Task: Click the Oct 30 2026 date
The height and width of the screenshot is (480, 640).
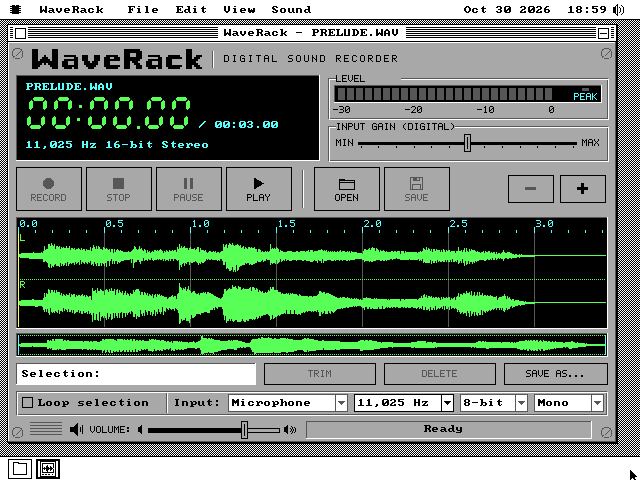Action: click(x=507, y=9)
